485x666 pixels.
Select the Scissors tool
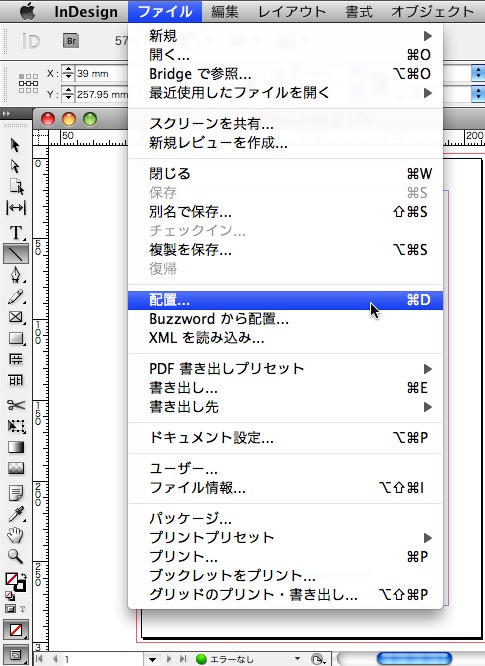16,405
